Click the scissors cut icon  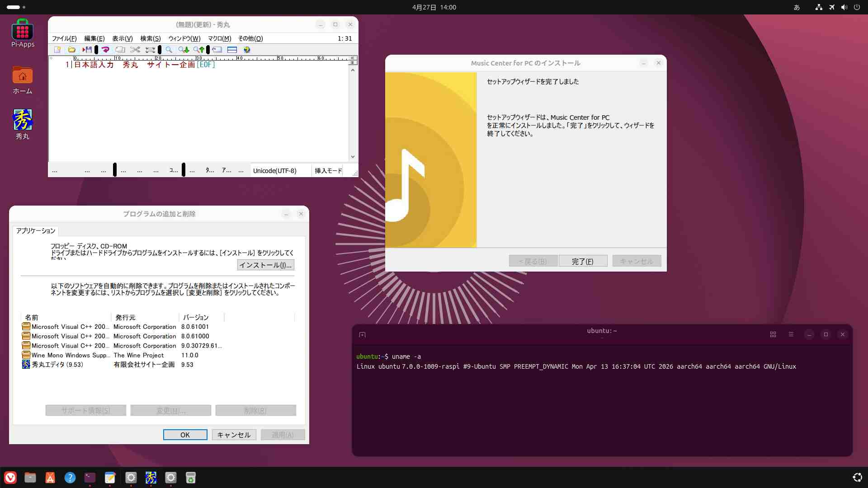coord(135,50)
